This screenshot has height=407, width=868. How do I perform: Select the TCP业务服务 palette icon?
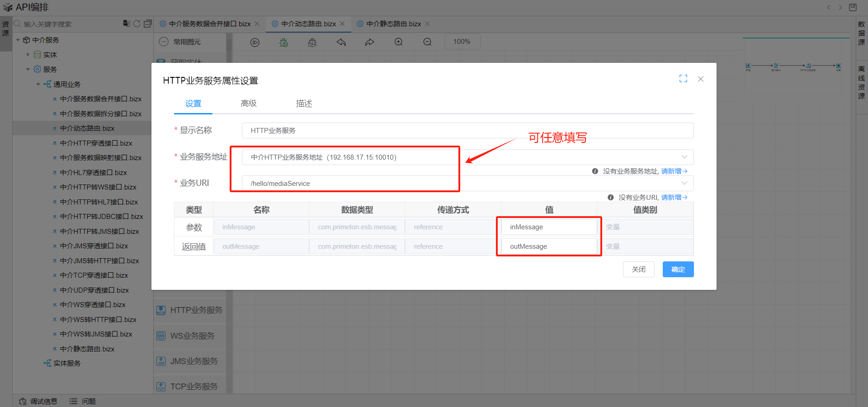coord(161,387)
